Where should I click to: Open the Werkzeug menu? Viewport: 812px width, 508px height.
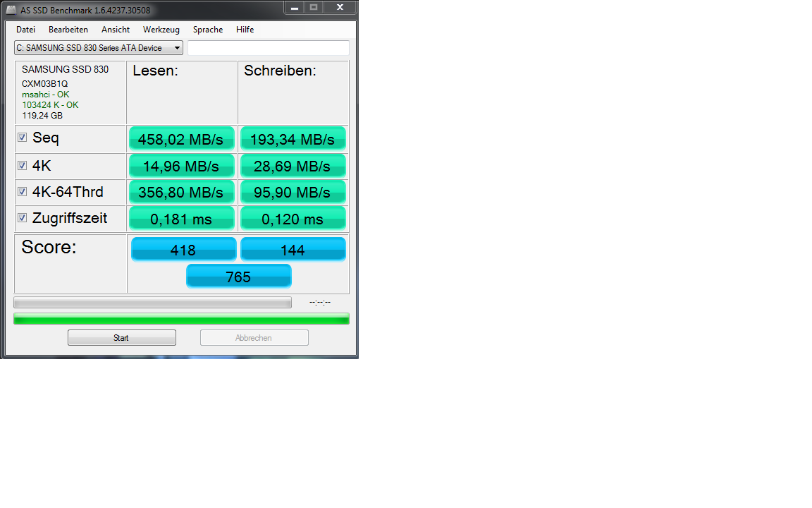point(161,30)
